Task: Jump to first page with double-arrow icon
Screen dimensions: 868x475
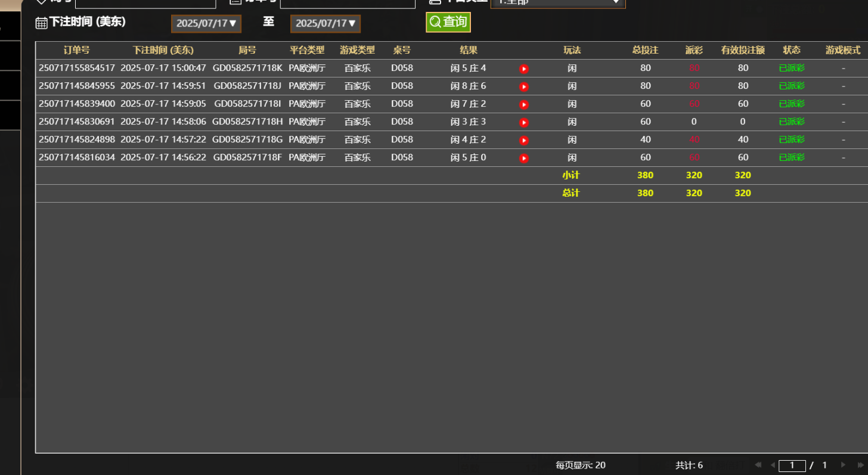Action: pos(758,465)
